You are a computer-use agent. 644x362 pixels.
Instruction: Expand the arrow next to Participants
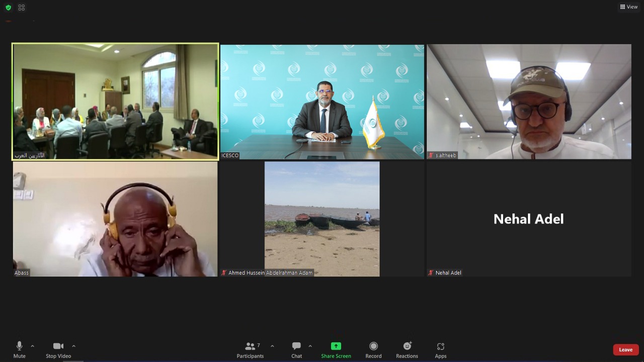[x=272, y=346]
